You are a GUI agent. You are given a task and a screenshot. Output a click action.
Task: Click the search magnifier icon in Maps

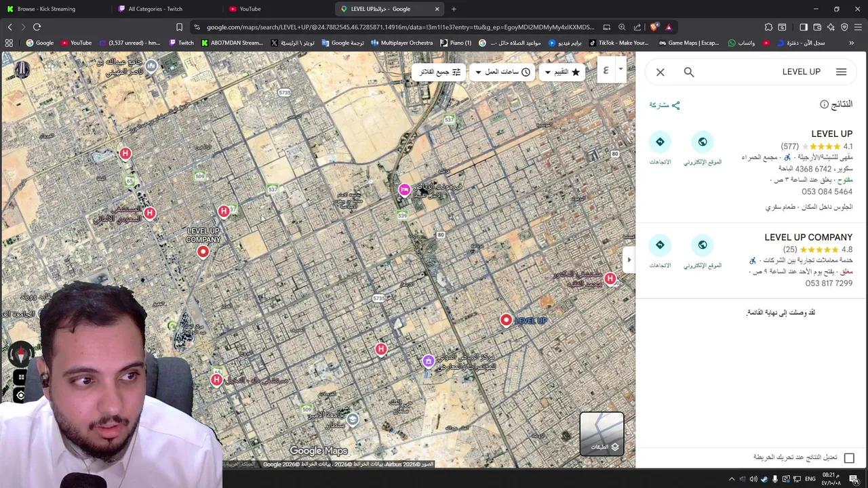click(x=689, y=72)
